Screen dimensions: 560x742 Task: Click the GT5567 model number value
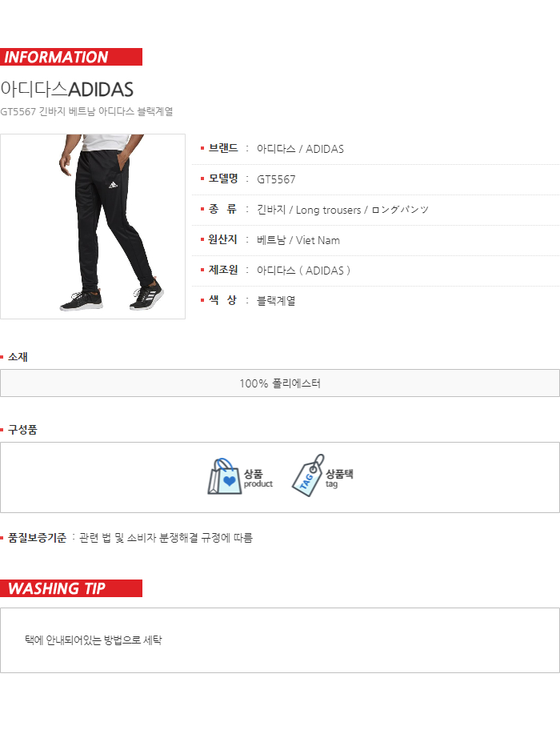[x=276, y=179]
